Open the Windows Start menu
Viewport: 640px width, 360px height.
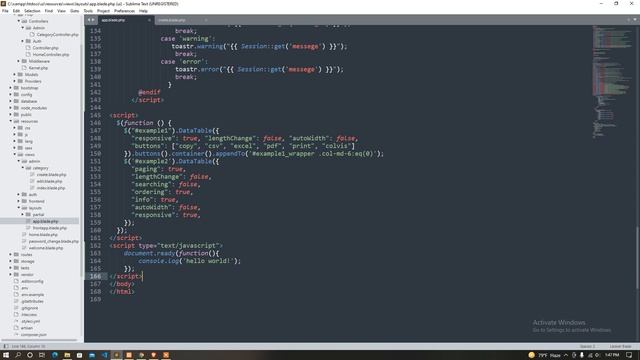click(6, 355)
